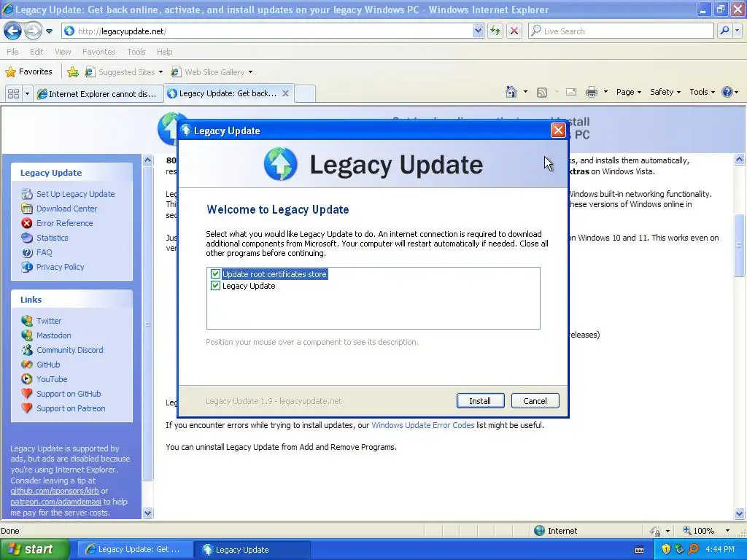The image size is (747, 560).
Task: Click the YouTube media icon
Action: pos(27,379)
